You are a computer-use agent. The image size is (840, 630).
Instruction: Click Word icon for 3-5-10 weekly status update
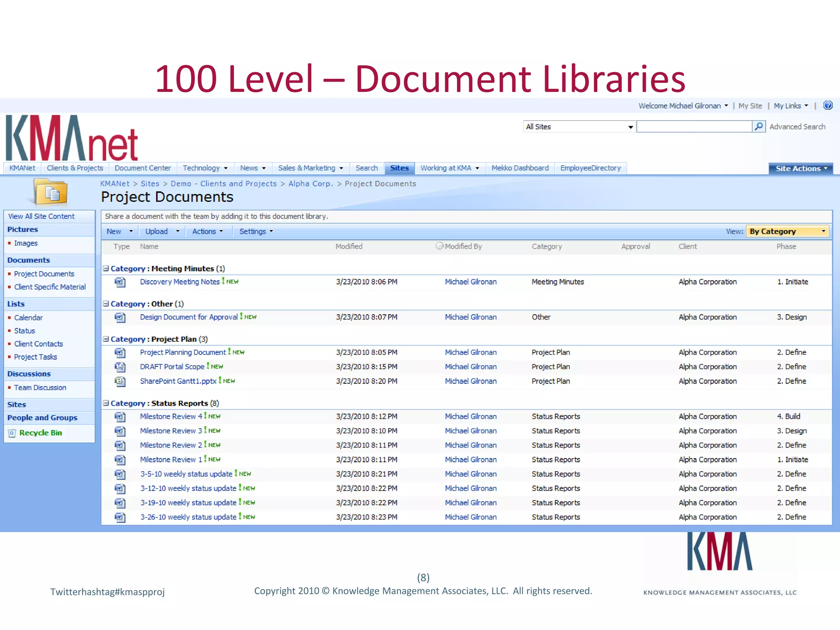click(120, 474)
